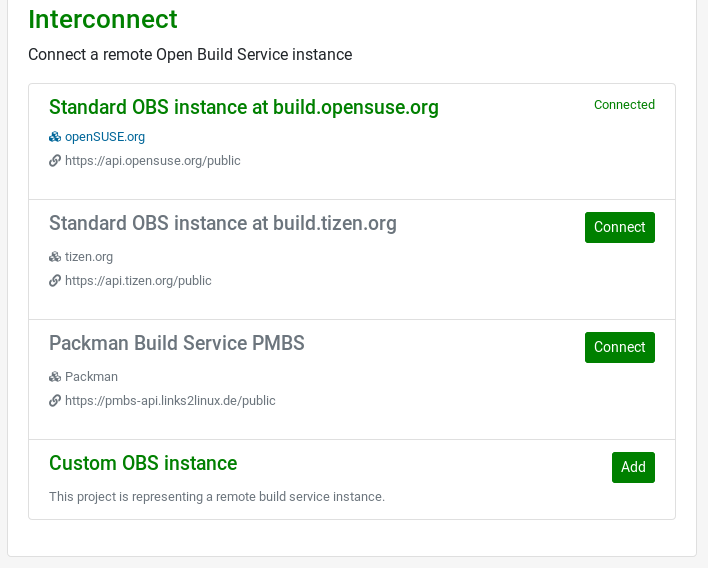This screenshot has width=708, height=568.
Task: Click the project cubes icon beside openSUSE.org
Action: (55, 137)
